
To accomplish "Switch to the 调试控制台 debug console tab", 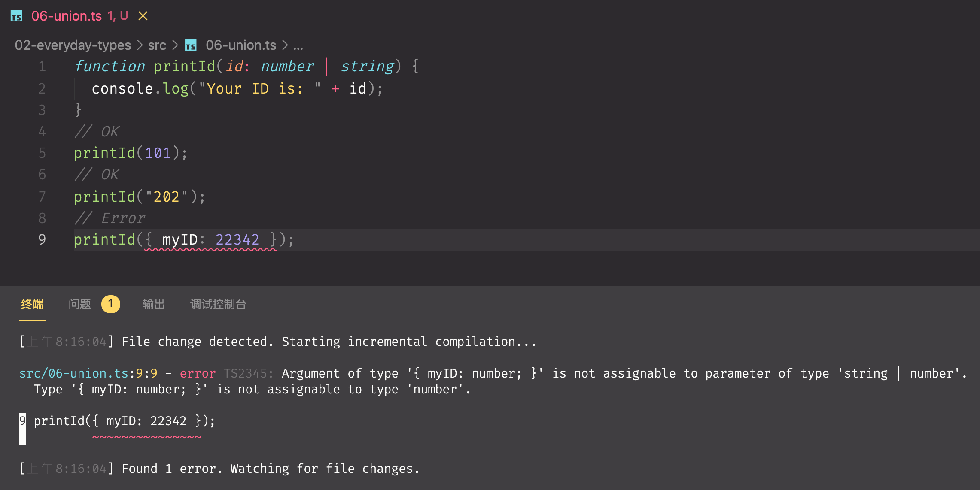I will pos(218,304).
